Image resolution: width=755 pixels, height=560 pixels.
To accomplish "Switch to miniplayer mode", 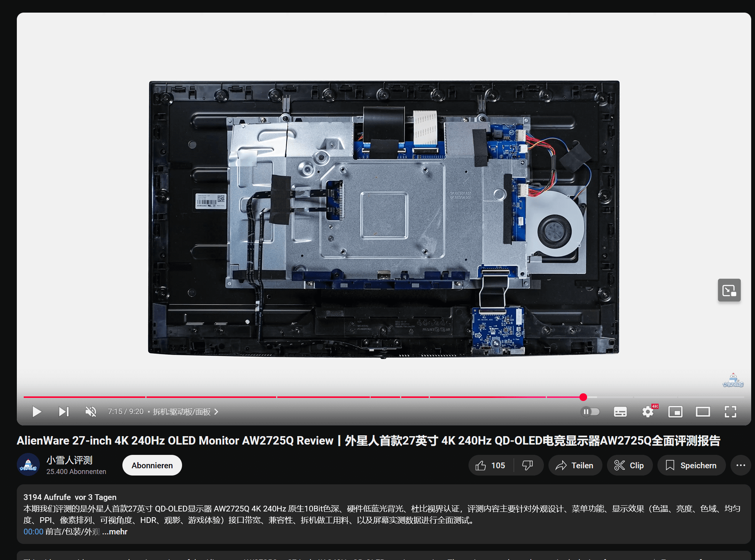I will click(x=675, y=412).
